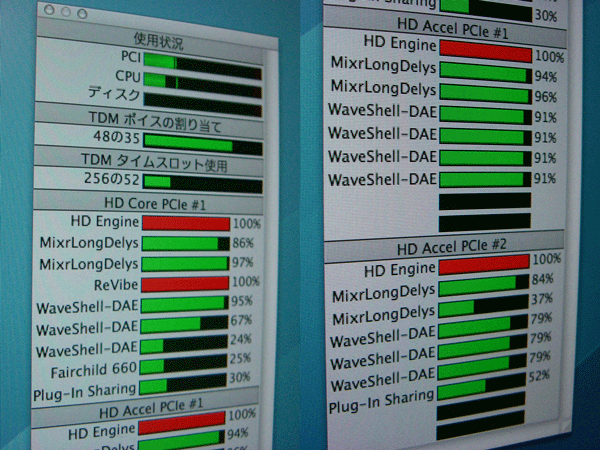Viewport: 600px width, 450px height.
Task: Click the MixrLongDelys meter reading 86%
Action: click(186, 243)
